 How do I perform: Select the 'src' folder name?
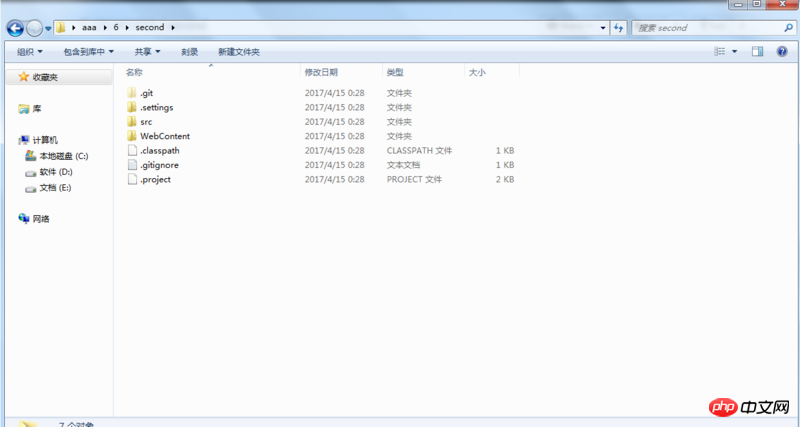(x=146, y=121)
